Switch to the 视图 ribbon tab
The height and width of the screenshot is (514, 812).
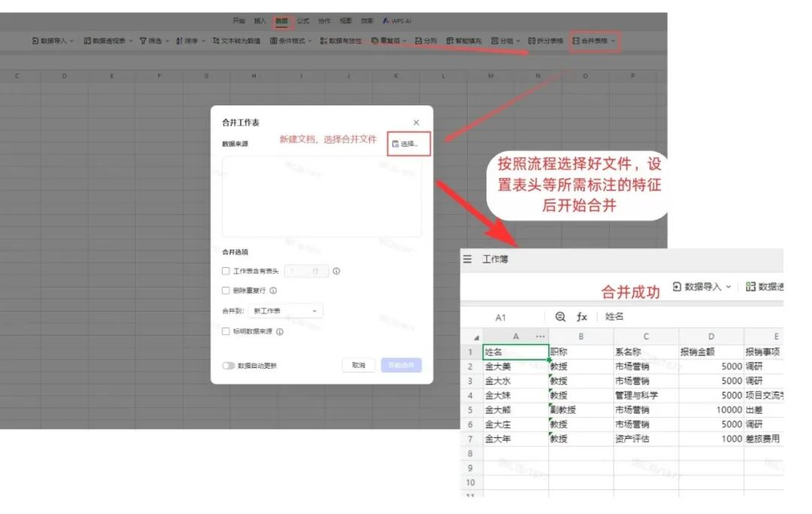coord(345,21)
